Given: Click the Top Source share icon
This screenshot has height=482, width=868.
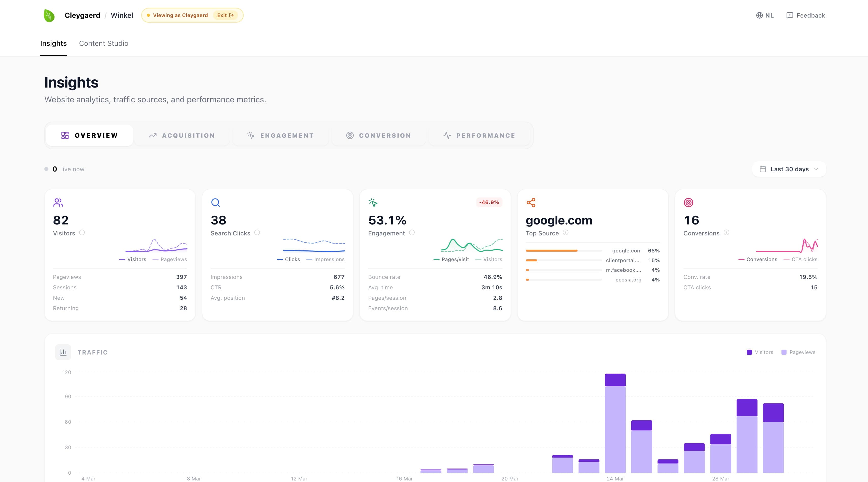Looking at the screenshot, I should click(531, 202).
